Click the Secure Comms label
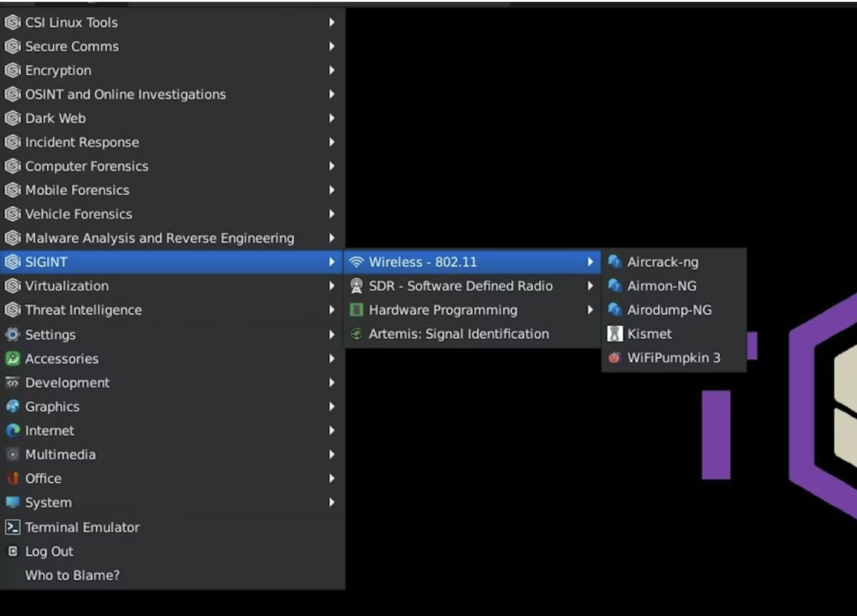 click(72, 47)
